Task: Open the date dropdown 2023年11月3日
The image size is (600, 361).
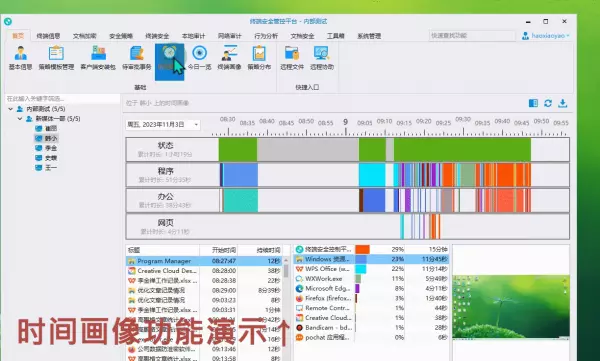Action: [196, 125]
